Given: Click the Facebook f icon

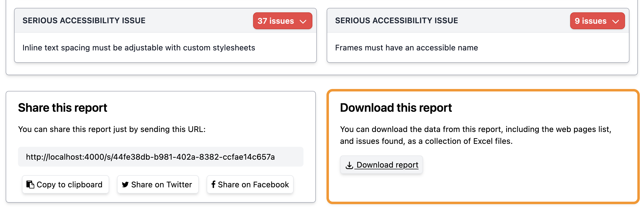Looking at the screenshot, I should (x=213, y=184).
